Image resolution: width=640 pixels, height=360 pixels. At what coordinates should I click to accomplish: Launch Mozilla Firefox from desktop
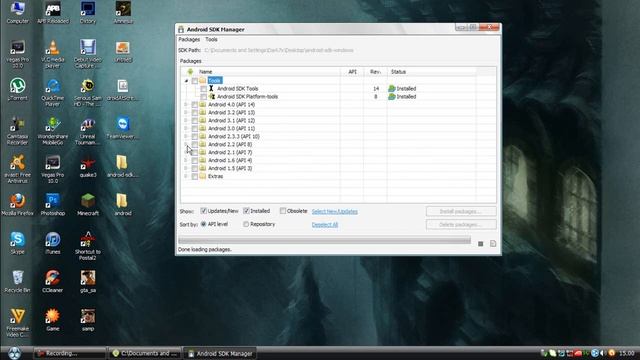point(18,204)
